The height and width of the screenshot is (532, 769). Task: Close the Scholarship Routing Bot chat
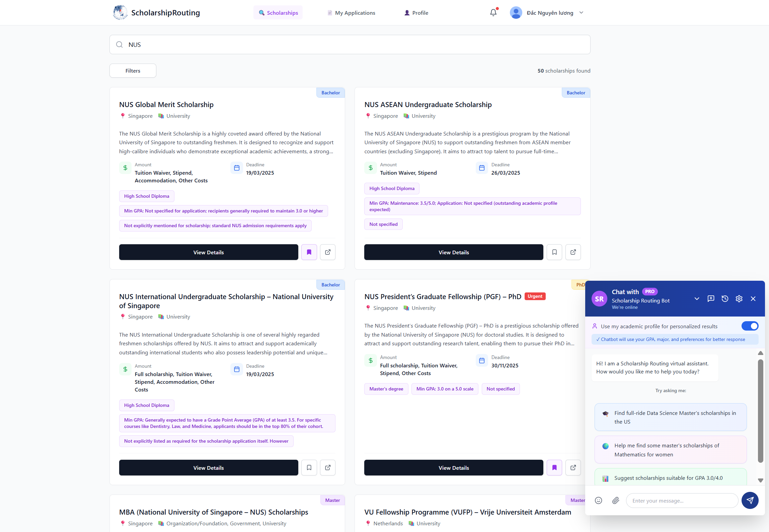tap(753, 299)
